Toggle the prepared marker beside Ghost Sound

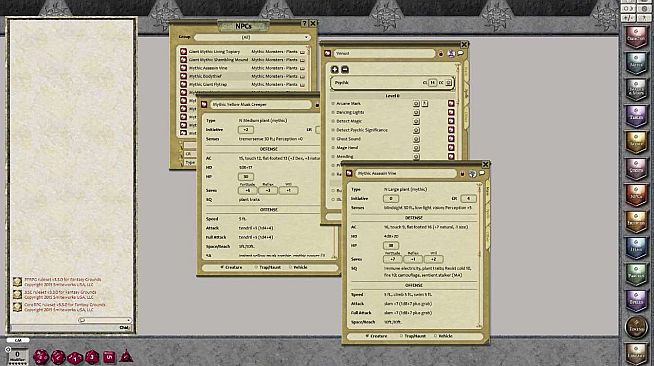click(333, 139)
